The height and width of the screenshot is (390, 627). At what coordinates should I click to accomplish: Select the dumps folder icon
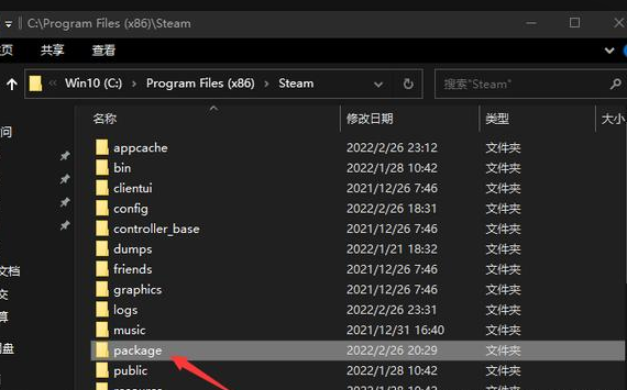[102, 249]
